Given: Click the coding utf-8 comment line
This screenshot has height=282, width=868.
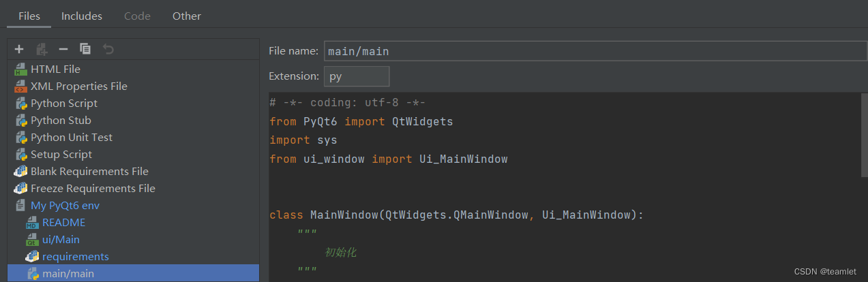Looking at the screenshot, I should click(x=348, y=103).
